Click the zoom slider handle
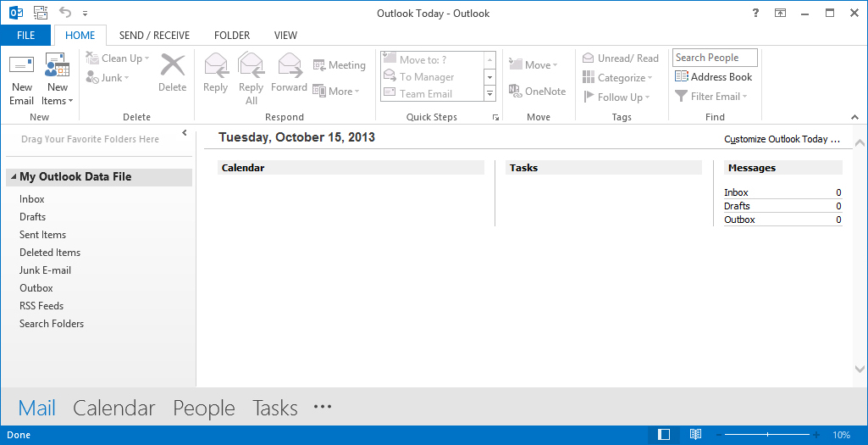Image resolution: width=868 pixels, height=445 pixels. pyautogui.click(x=768, y=435)
